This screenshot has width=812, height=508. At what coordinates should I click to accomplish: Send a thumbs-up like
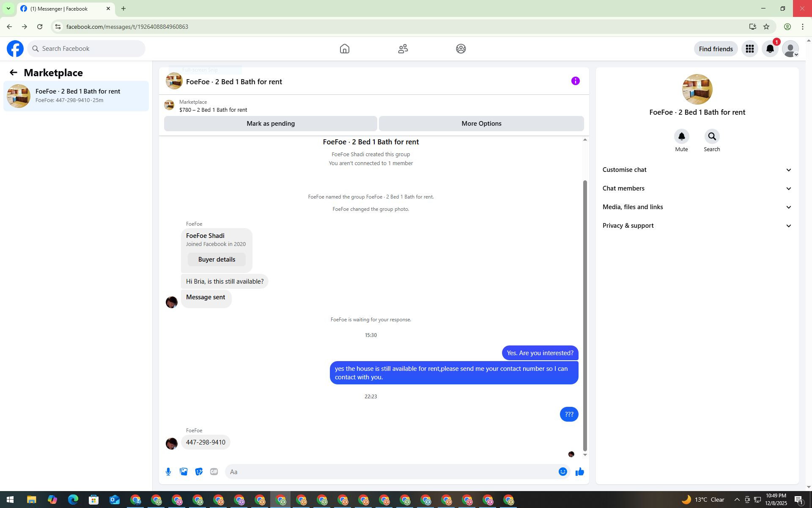580,472
